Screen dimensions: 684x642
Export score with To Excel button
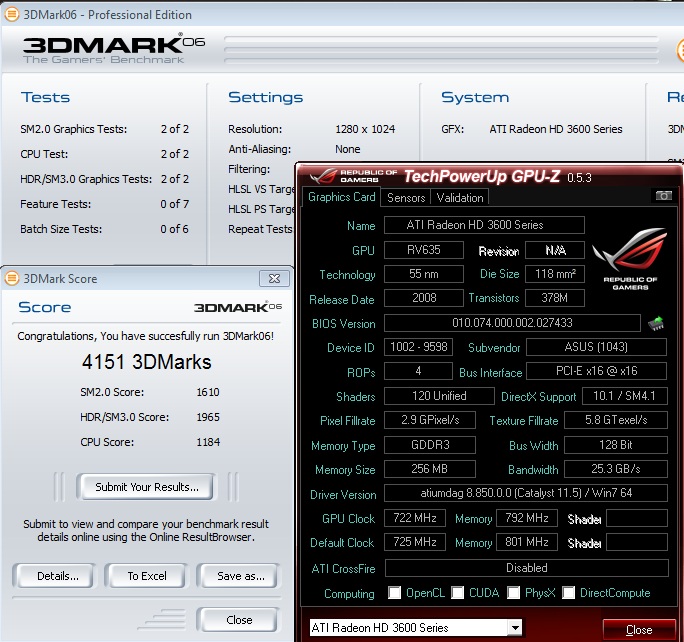tap(147, 576)
